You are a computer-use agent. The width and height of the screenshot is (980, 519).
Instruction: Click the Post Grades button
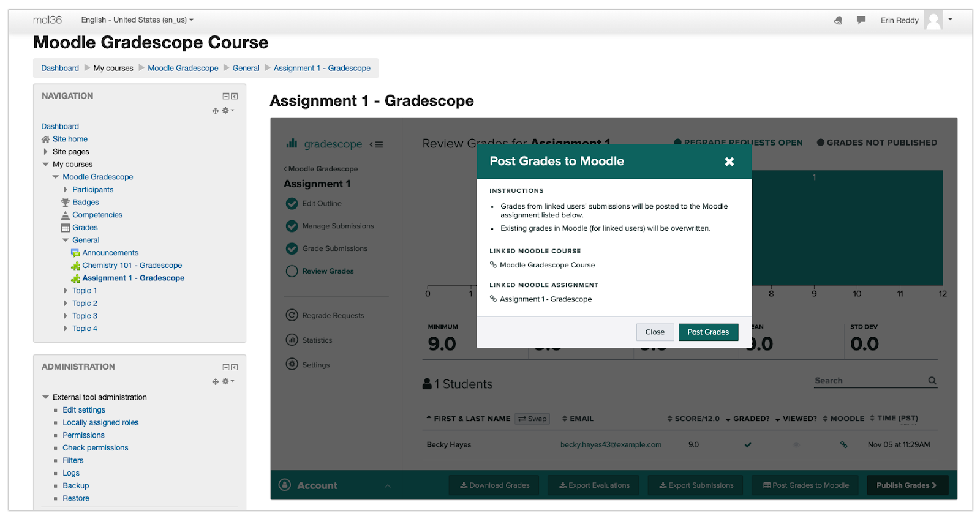pos(708,332)
